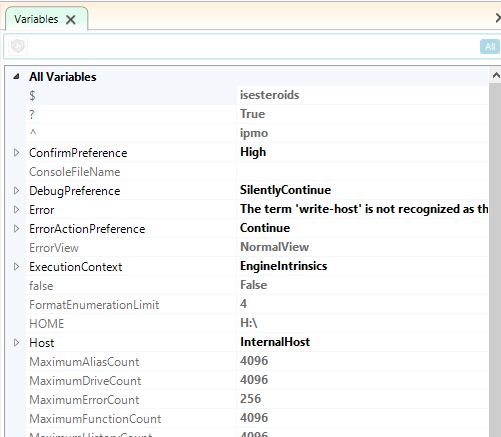The height and width of the screenshot is (437, 501).
Task: Collapse the All Variables group
Action: [x=16, y=77]
